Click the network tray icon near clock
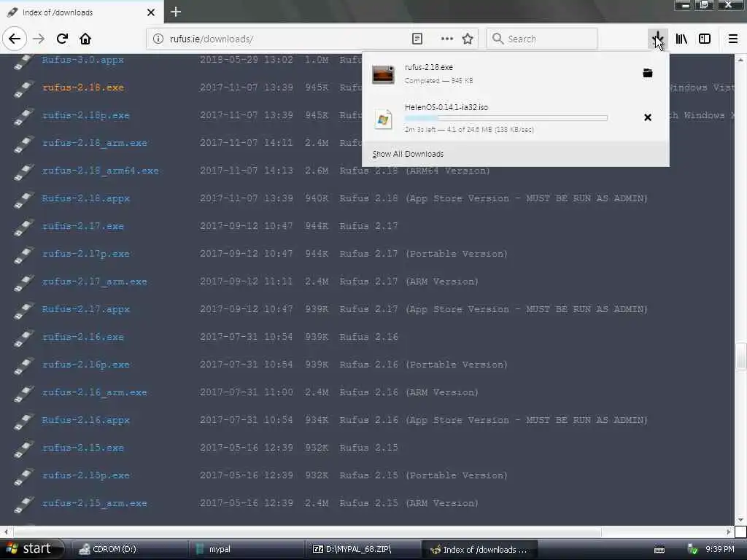Image resolution: width=747 pixels, height=560 pixels. (693, 550)
